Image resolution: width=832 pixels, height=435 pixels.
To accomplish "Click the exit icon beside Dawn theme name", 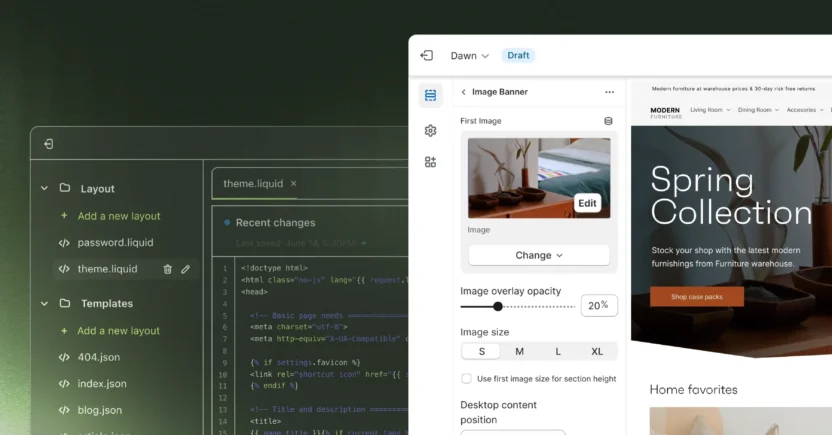I will [x=427, y=56].
